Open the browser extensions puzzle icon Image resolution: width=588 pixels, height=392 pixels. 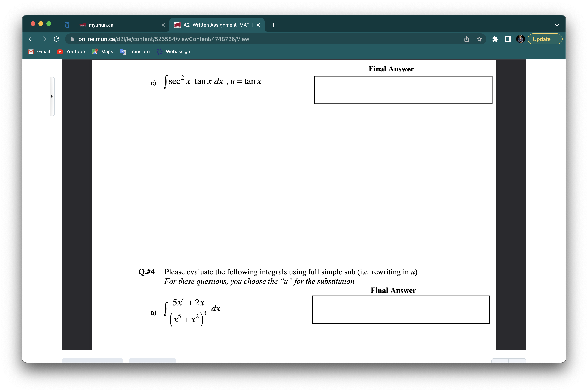pyautogui.click(x=495, y=39)
